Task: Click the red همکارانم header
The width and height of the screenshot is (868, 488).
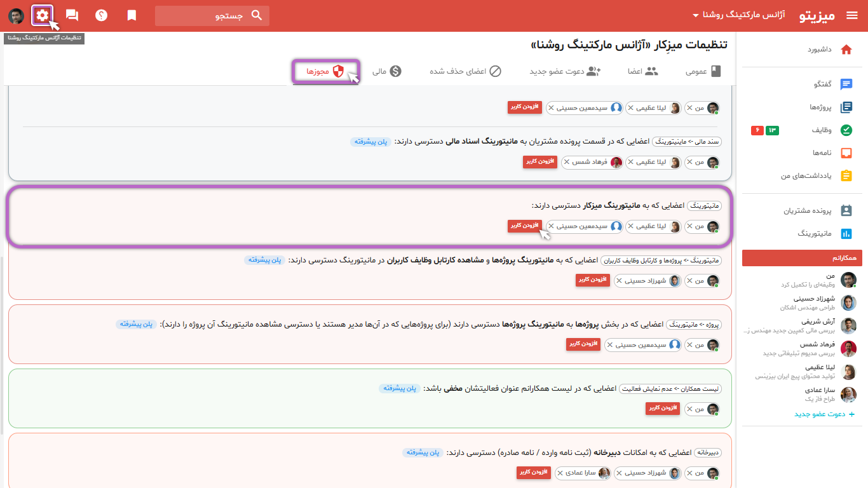Action: click(x=802, y=258)
